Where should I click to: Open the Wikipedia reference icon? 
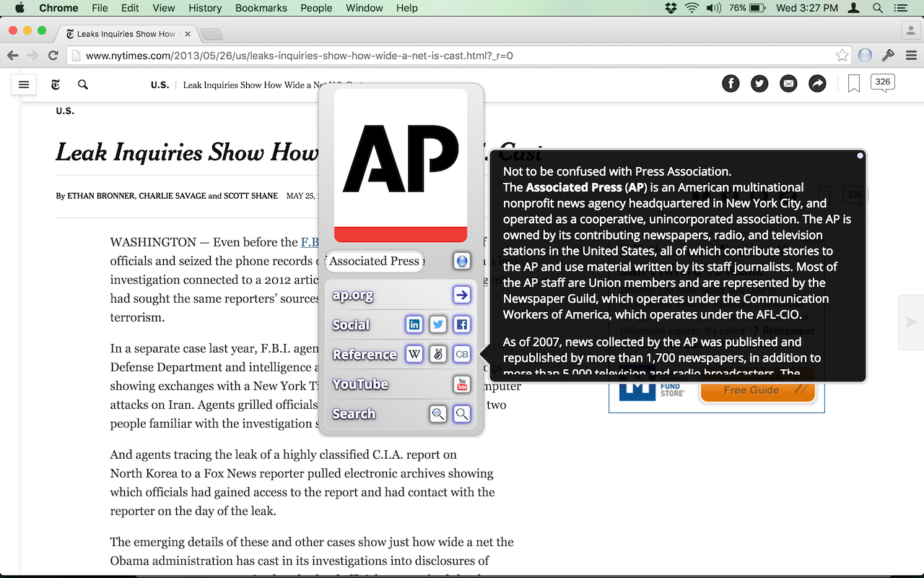coord(414,355)
